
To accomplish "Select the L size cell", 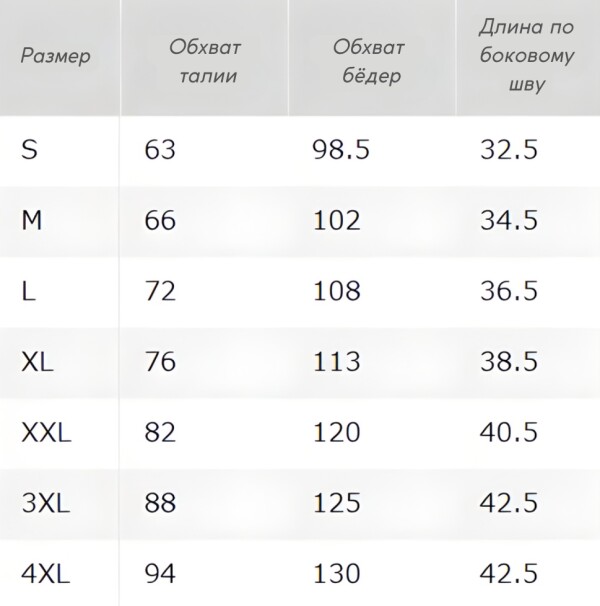I will click(28, 291).
